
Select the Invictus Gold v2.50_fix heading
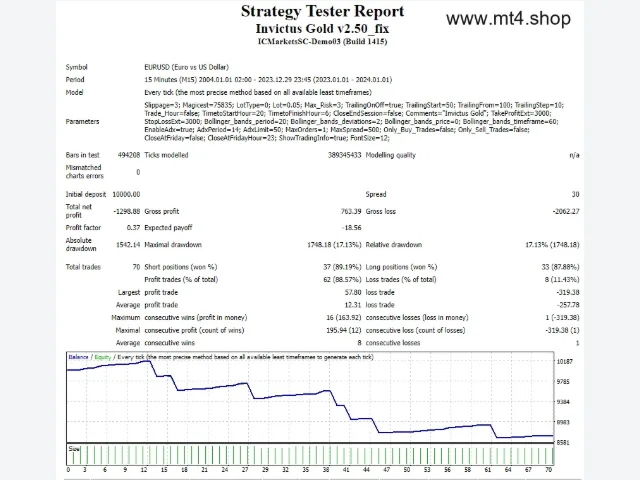point(322,29)
